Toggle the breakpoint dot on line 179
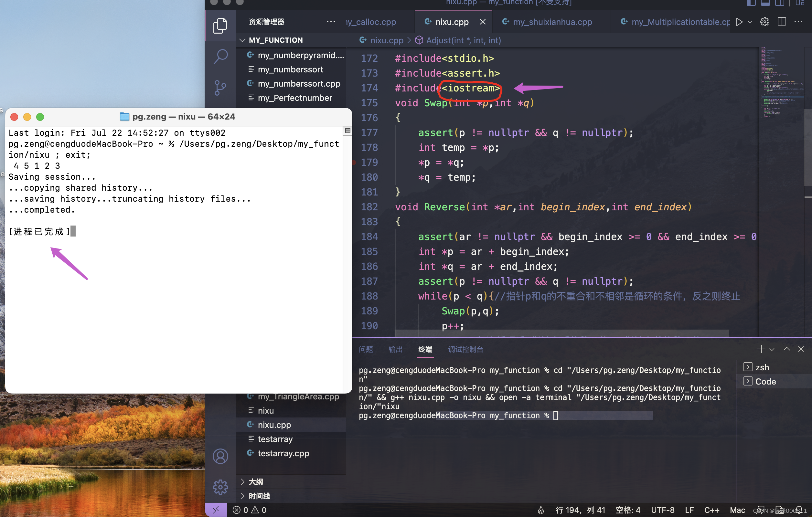This screenshot has width=812, height=517. click(x=354, y=162)
